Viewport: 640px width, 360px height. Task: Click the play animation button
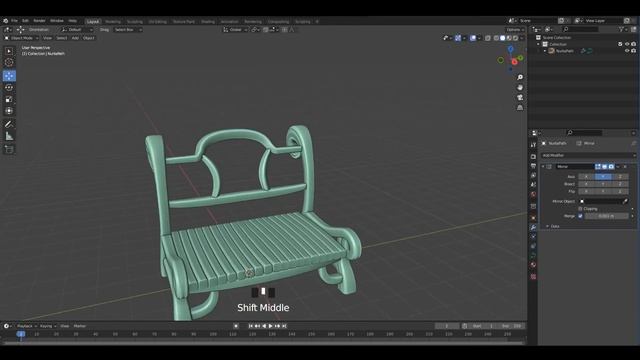(x=271, y=326)
